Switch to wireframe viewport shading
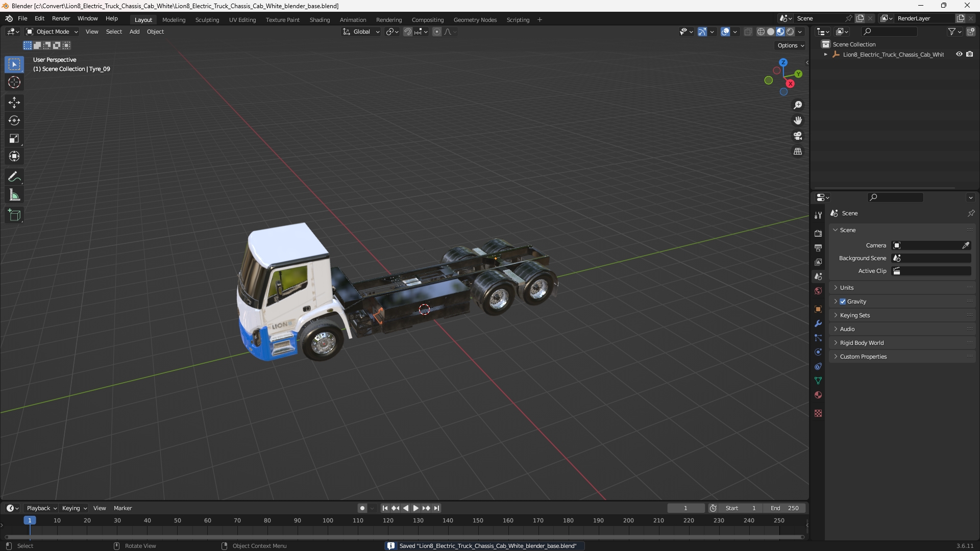The height and width of the screenshot is (551, 980). click(761, 32)
